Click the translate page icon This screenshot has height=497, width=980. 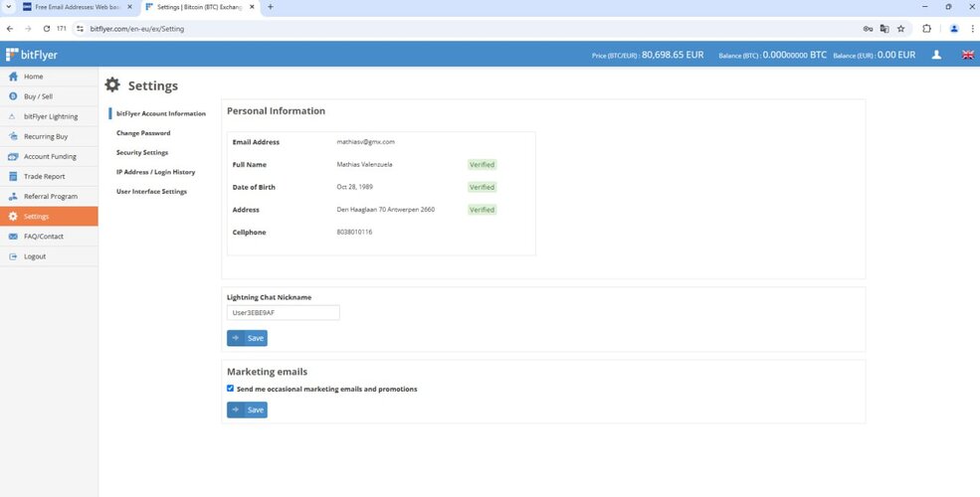click(x=884, y=29)
